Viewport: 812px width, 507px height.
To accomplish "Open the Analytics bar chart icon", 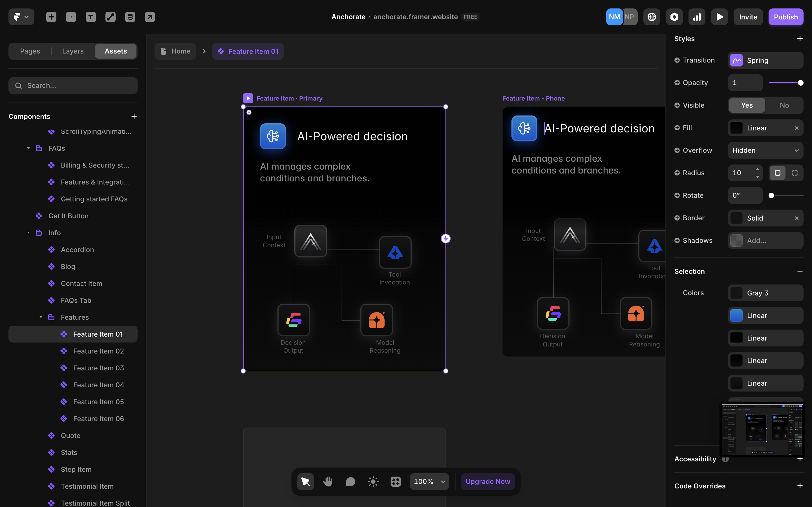I will pos(697,17).
